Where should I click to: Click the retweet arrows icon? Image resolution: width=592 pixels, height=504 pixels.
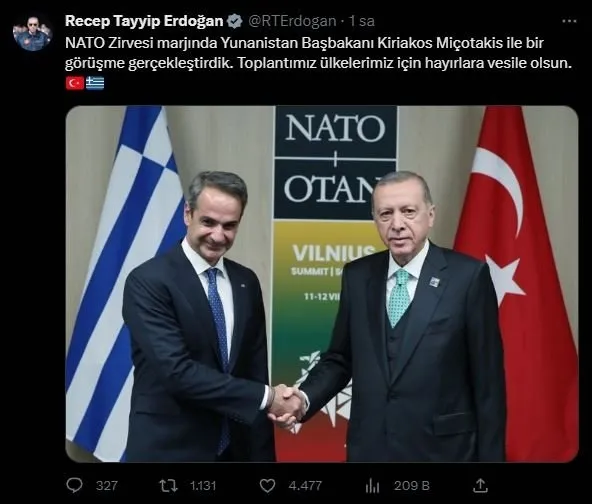click(168, 486)
